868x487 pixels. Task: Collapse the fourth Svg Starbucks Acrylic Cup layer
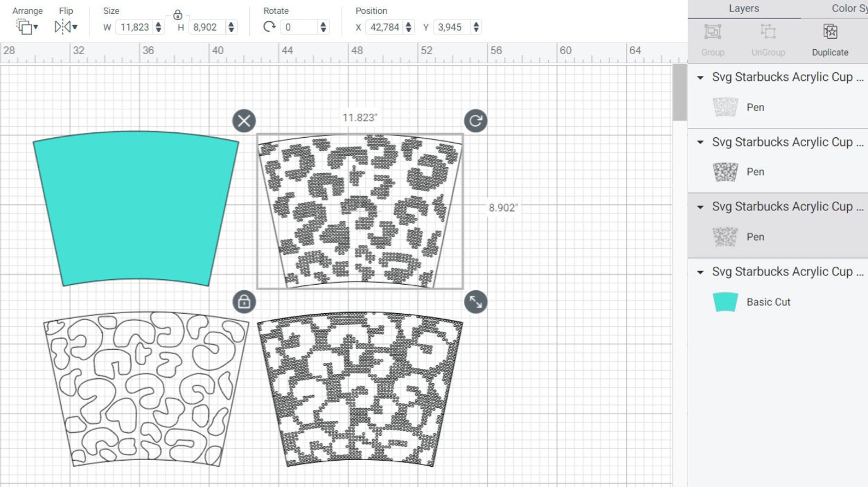(700, 272)
